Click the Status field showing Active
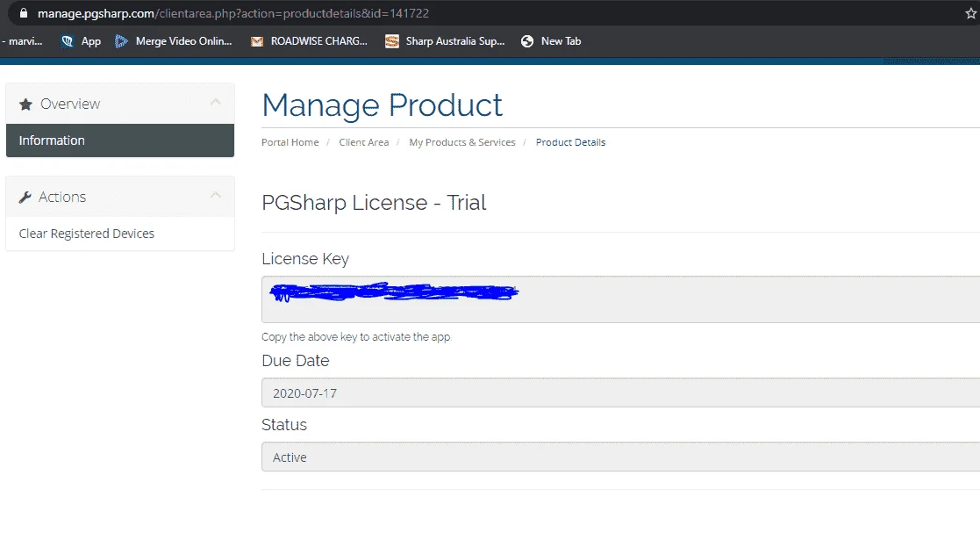Screen dimensions: 980x540 coord(620,457)
